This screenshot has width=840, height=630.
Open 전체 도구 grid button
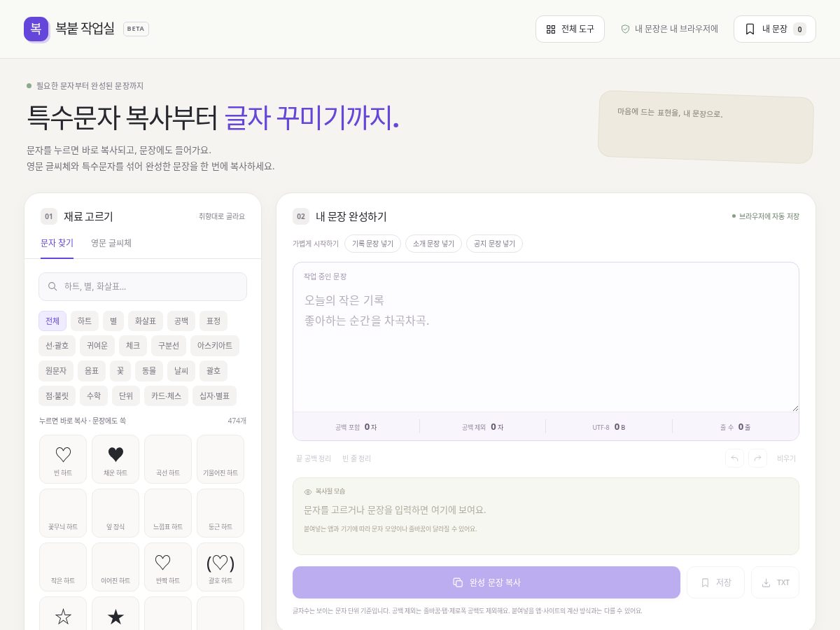(570, 29)
